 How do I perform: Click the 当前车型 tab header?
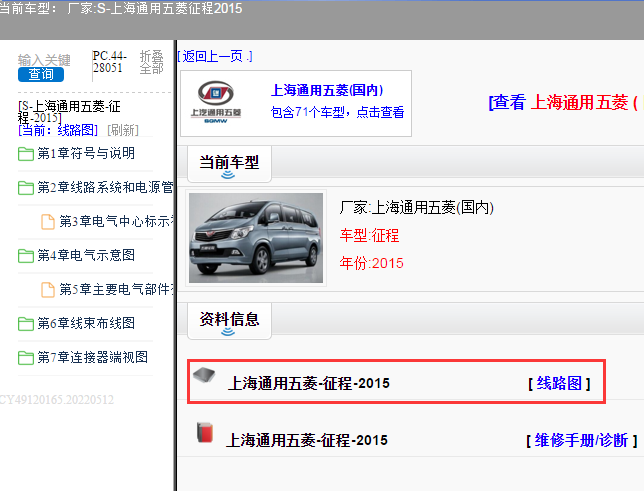point(229,162)
